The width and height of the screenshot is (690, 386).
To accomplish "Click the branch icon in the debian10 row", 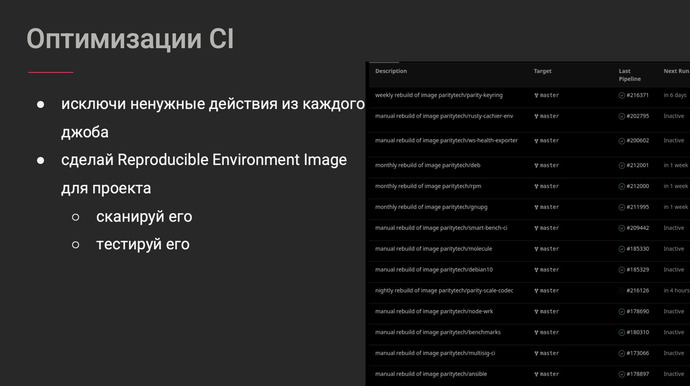I will 536,270.
